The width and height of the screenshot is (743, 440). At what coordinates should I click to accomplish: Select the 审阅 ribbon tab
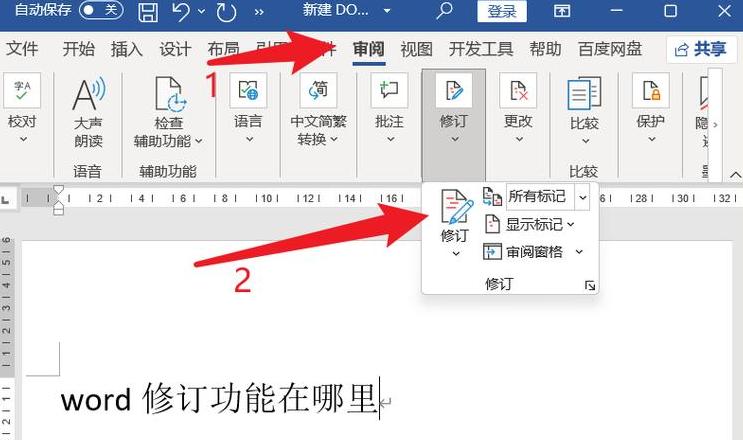tap(369, 49)
